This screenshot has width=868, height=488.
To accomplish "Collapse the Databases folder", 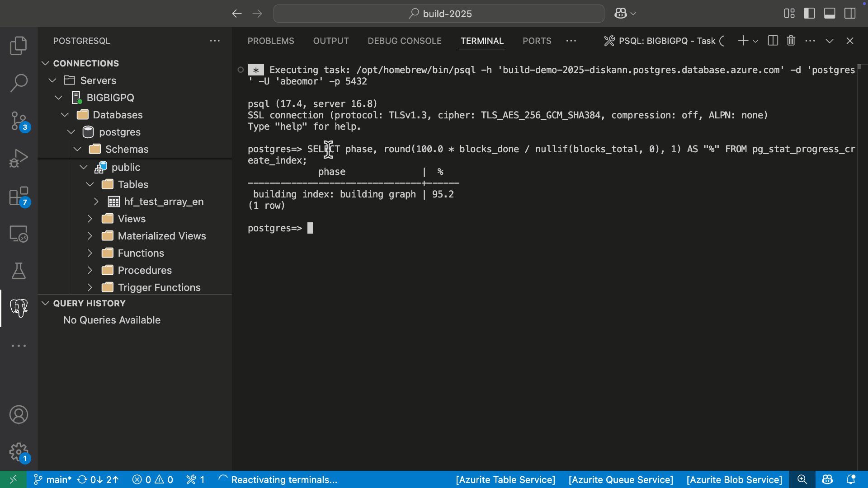I will pyautogui.click(x=65, y=115).
